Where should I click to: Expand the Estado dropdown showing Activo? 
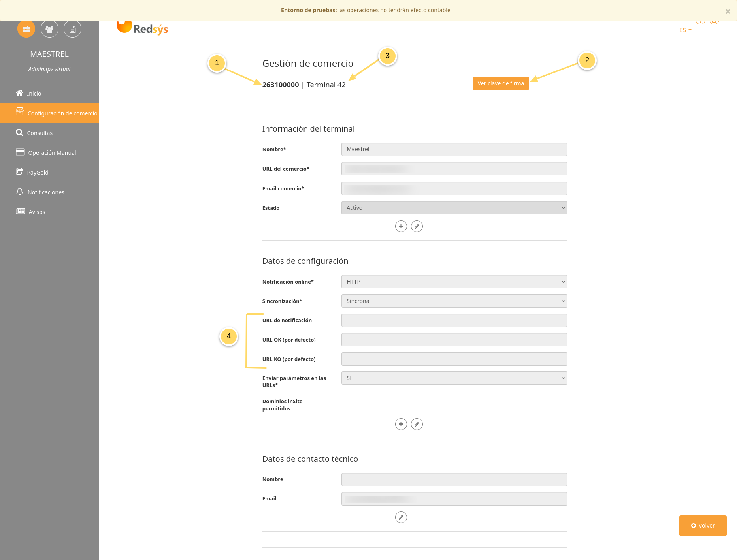(x=454, y=208)
